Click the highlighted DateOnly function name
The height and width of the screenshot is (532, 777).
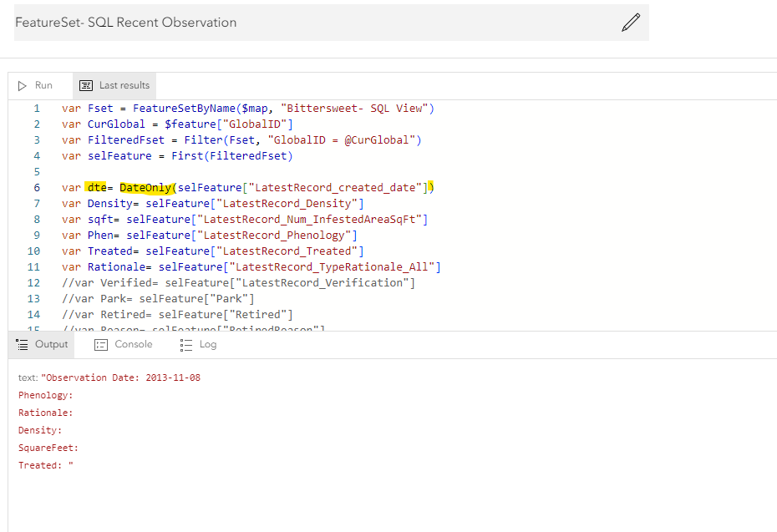coord(145,187)
